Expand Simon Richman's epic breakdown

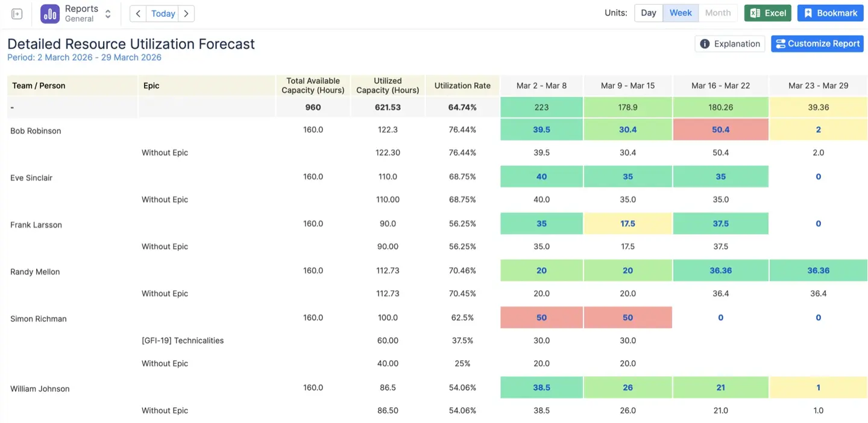[x=38, y=318]
